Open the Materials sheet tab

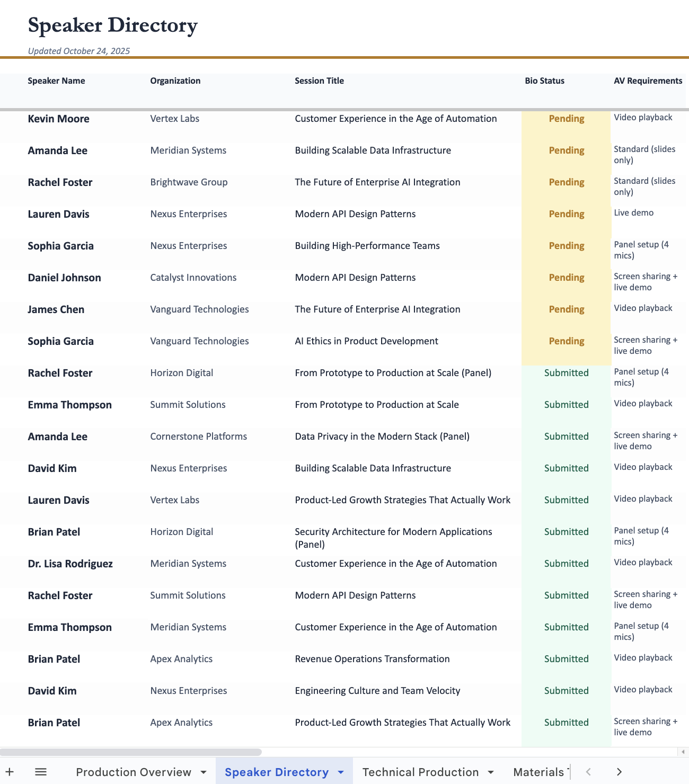(x=538, y=772)
